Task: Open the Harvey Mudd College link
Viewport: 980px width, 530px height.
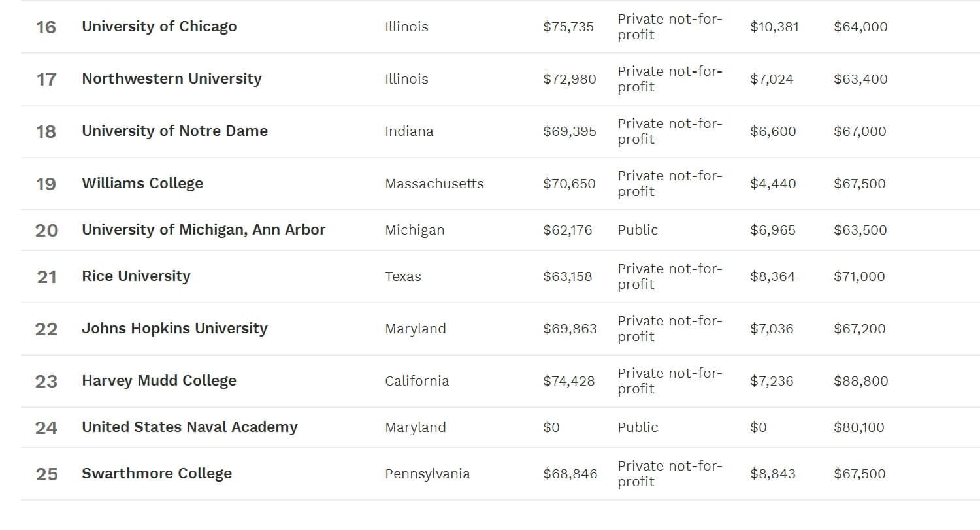Action: [159, 381]
